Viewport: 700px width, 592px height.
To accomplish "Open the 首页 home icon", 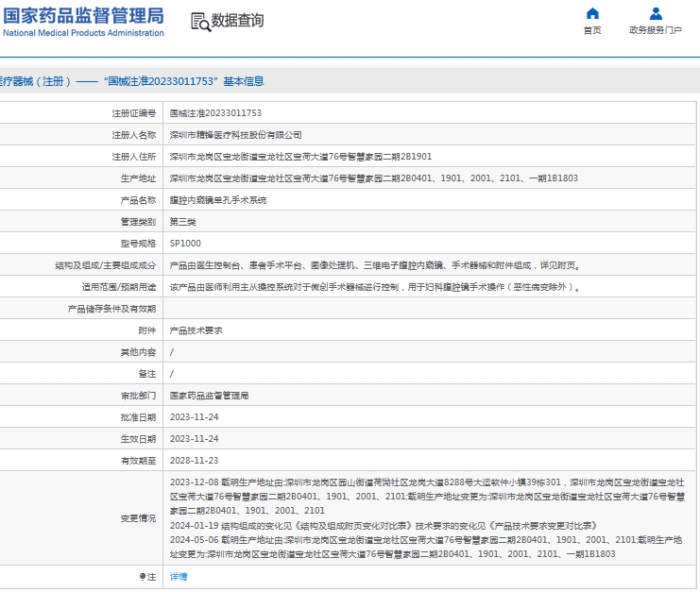I will [x=592, y=13].
